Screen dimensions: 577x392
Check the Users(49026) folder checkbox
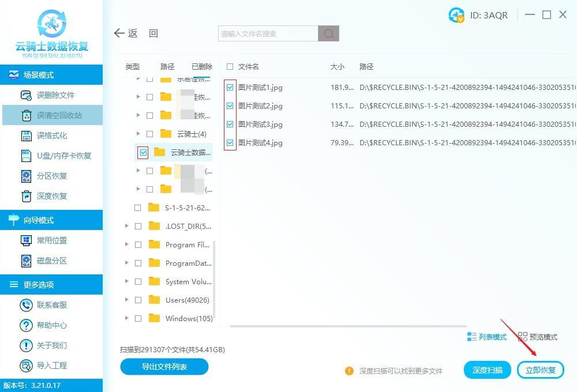click(x=138, y=300)
